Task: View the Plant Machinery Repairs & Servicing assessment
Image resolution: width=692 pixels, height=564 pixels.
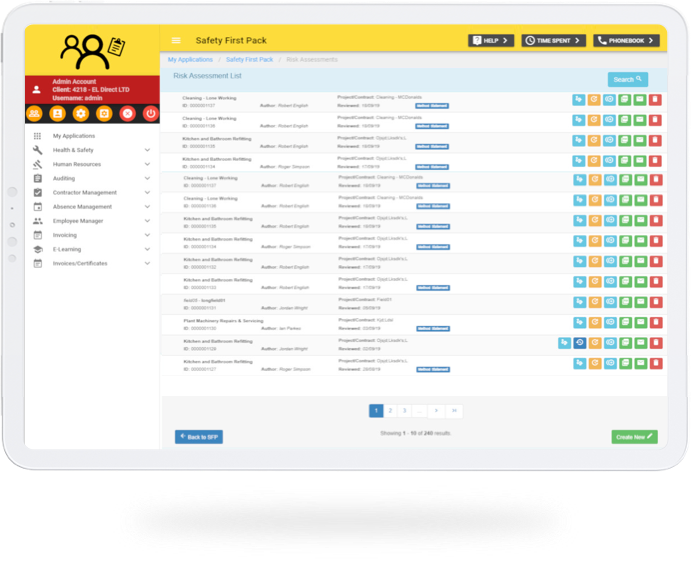Action: [x=610, y=323]
